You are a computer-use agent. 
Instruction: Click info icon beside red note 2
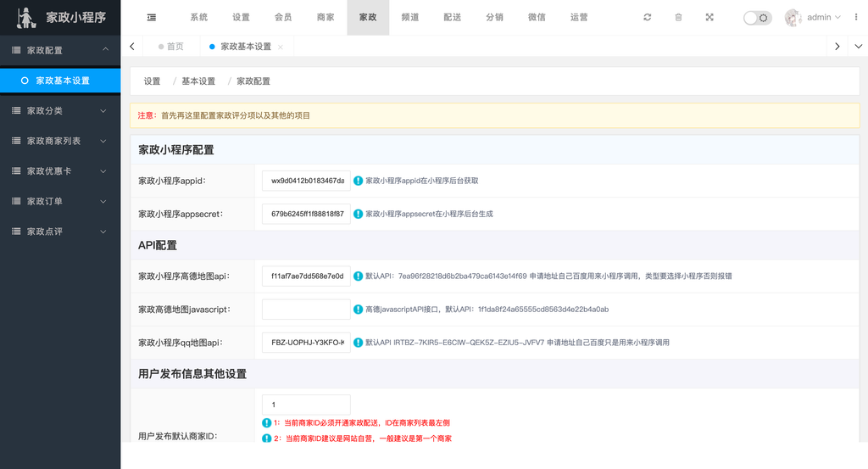(x=267, y=438)
